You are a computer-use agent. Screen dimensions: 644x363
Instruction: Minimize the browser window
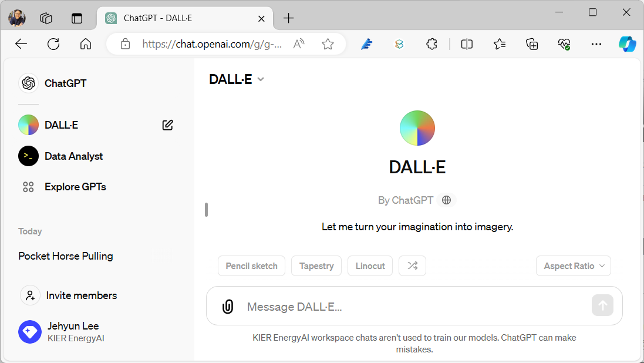pyautogui.click(x=559, y=12)
